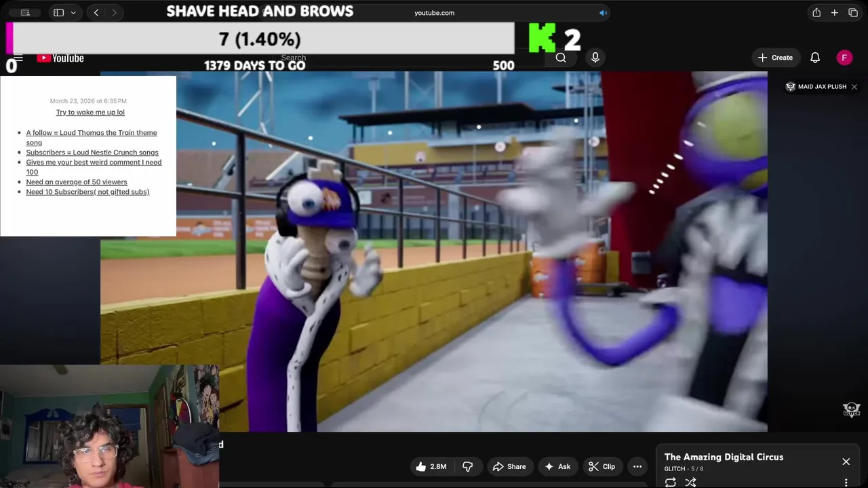Open the MAID JAX PLUSH card
868x488 pixels.
tap(816, 87)
